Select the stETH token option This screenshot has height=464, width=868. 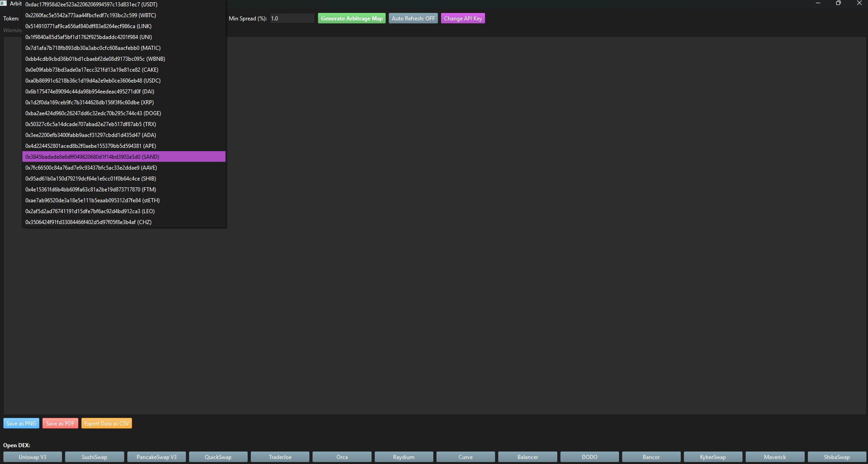coord(93,200)
